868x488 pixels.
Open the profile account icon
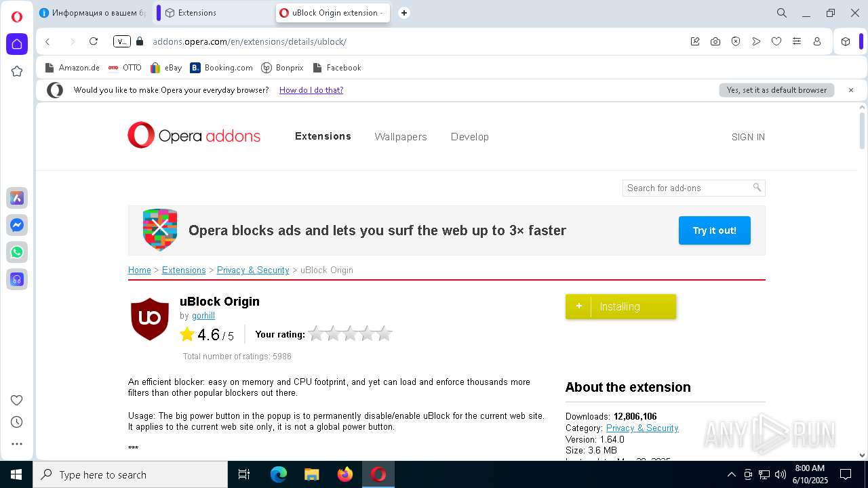(817, 41)
